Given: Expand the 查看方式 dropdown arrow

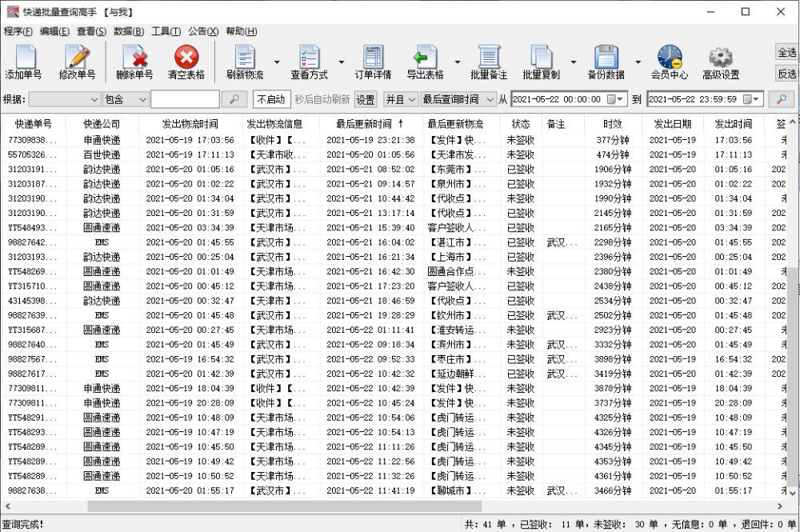Looking at the screenshot, I should click(x=342, y=62).
